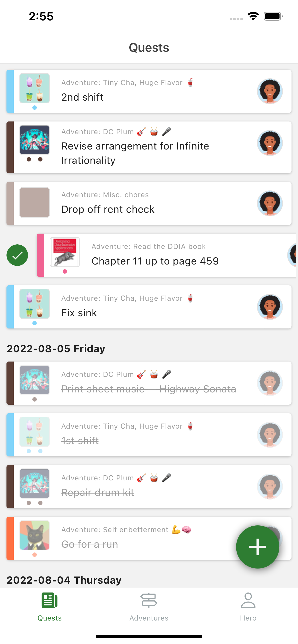Switch to the Hero tab
The width and height of the screenshot is (298, 644).
tap(248, 607)
